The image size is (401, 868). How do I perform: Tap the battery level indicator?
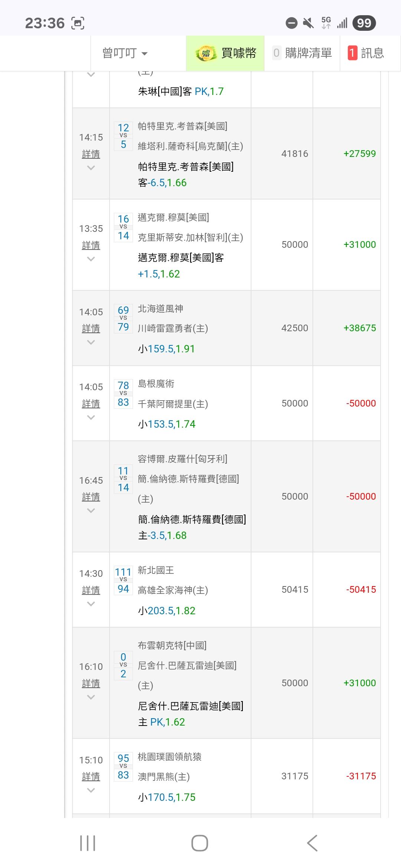pyautogui.click(x=364, y=23)
